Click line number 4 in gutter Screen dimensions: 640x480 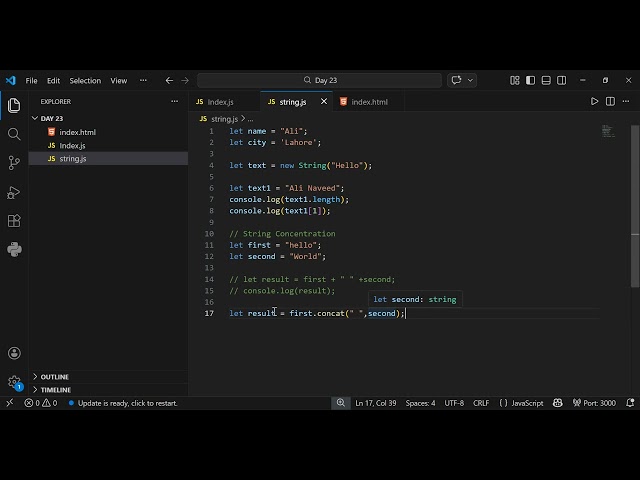(x=211, y=165)
